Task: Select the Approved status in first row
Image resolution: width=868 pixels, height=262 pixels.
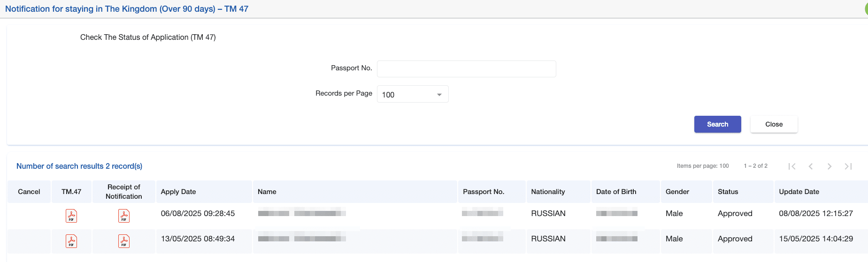Action: coord(735,213)
